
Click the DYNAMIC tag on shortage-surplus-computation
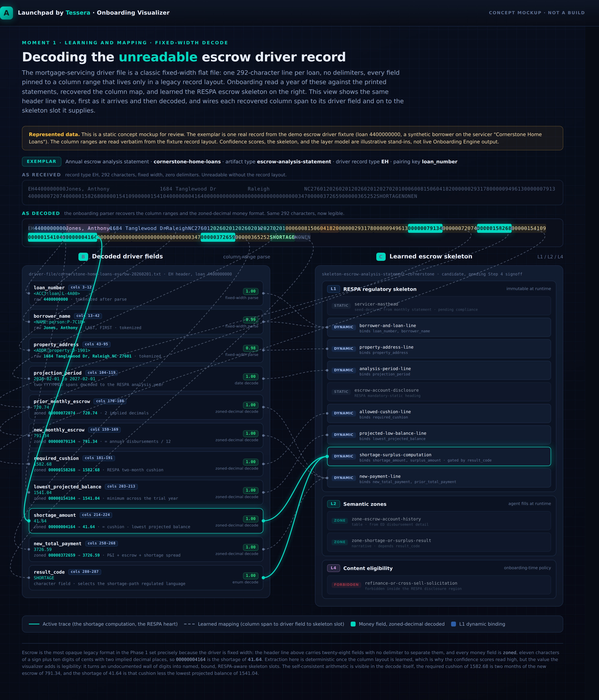click(x=344, y=456)
